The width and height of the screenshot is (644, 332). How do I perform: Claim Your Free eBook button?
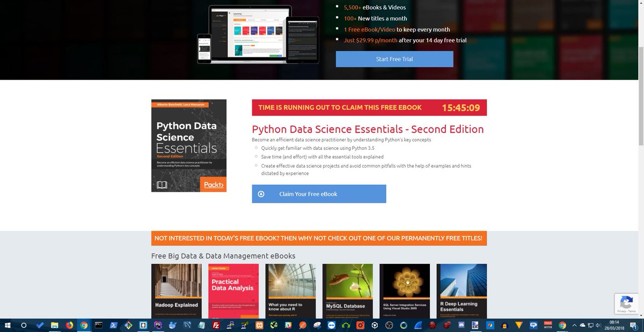319,194
